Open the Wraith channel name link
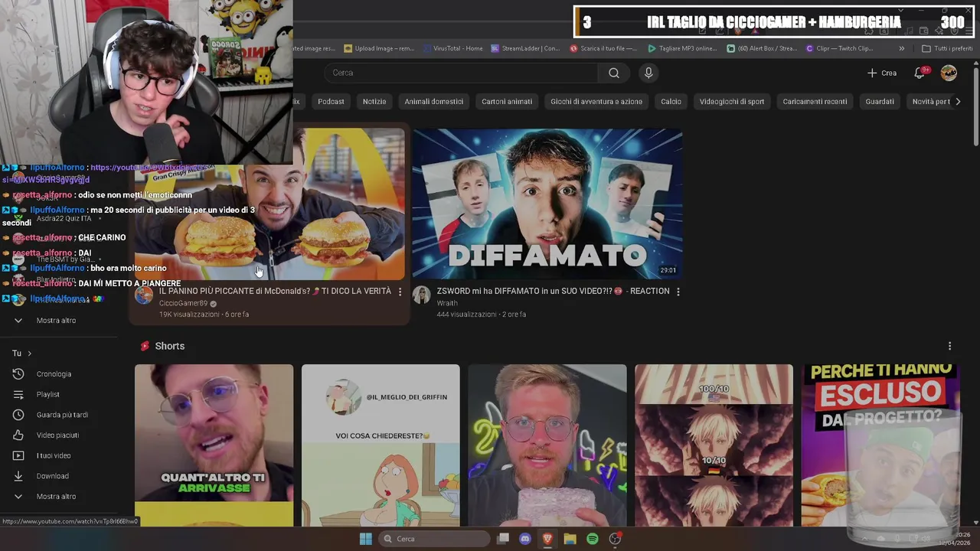Screen dimensions: 980x551 (447, 304)
